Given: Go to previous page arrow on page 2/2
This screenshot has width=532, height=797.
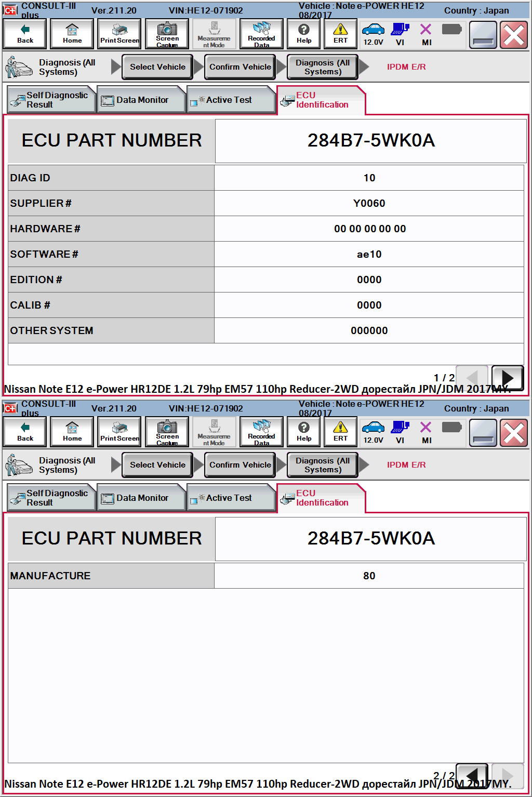Looking at the screenshot, I should (472, 776).
